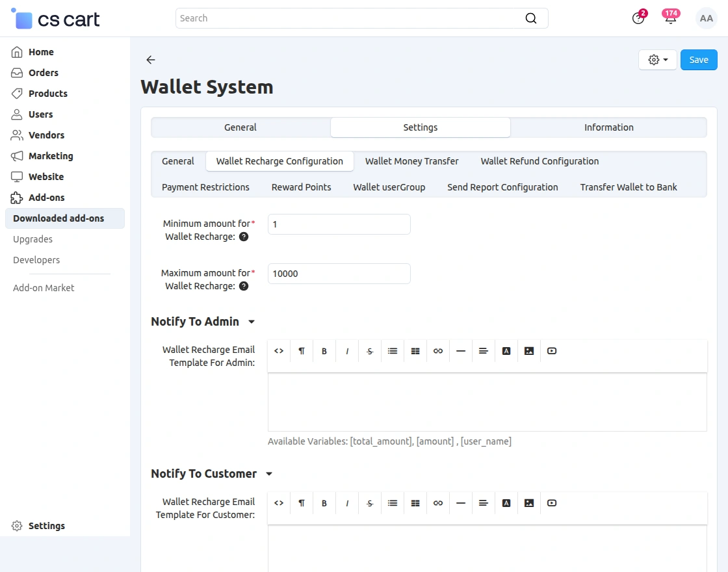728x572 pixels.
Task: Edit the Maximum amount for Wallet Recharge field
Action: click(339, 274)
